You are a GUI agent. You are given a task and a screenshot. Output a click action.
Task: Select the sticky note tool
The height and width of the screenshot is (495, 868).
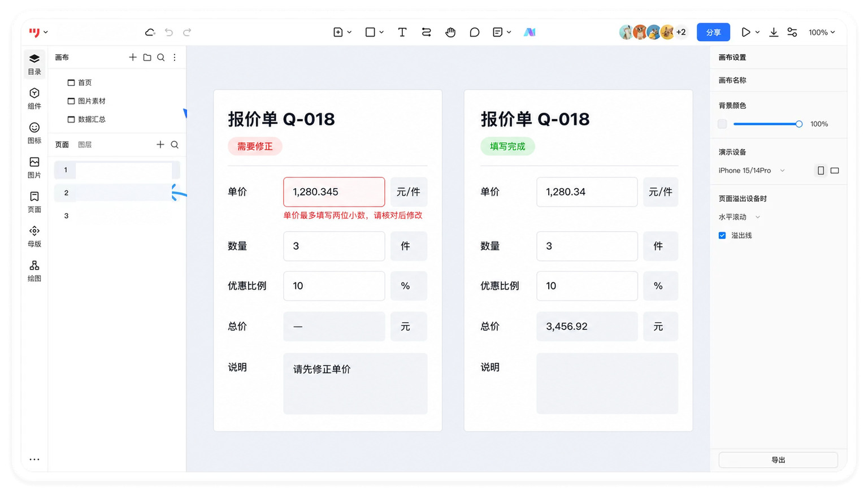click(498, 32)
